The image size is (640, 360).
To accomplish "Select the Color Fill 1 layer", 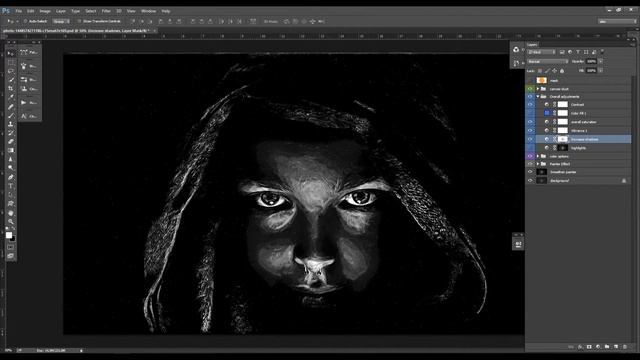I will (579, 113).
